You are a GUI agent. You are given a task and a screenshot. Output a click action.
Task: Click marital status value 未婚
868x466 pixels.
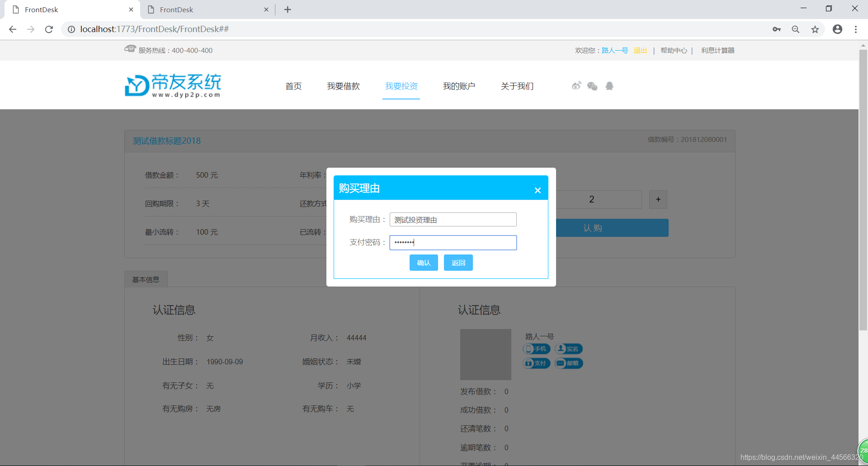pos(354,362)
